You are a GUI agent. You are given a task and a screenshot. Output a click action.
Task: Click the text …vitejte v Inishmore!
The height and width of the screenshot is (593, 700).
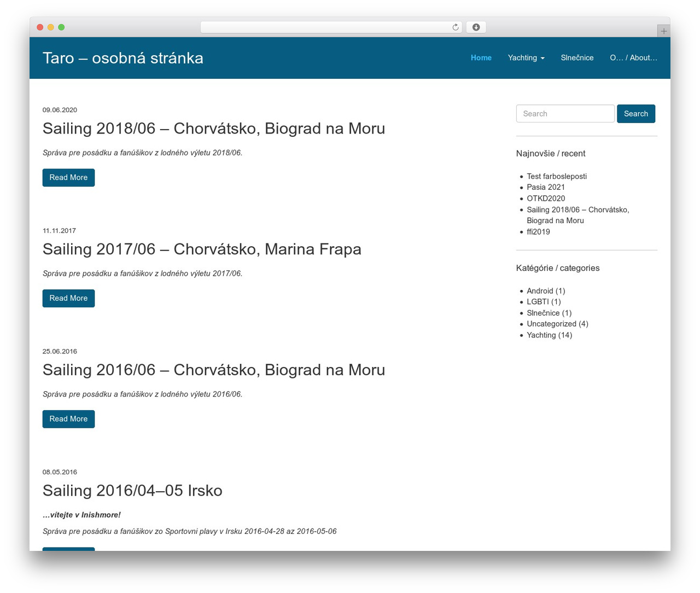tap(81, 515)
